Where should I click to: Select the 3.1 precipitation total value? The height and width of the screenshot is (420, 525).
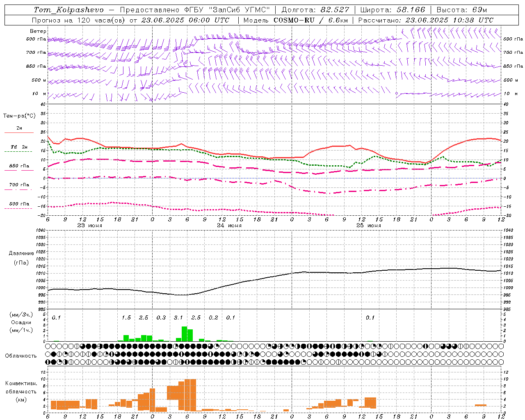(178, 317)
